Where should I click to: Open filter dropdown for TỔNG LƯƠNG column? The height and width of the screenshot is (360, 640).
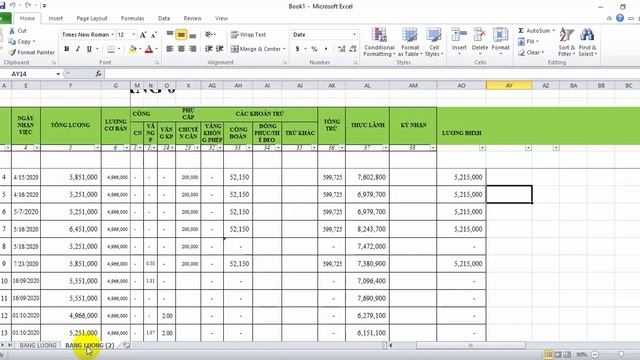(x=97, y=148)
